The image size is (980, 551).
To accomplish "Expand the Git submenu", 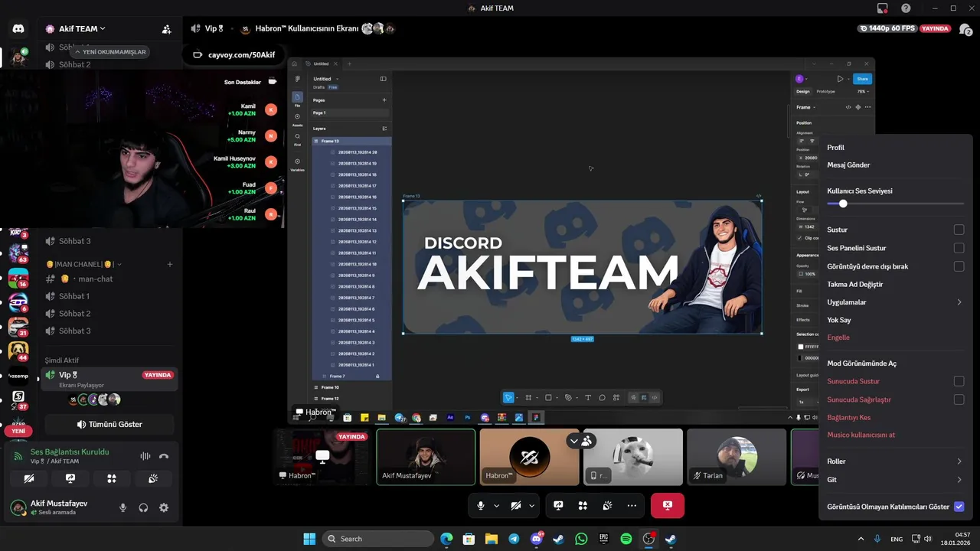I will pos(895,480).
